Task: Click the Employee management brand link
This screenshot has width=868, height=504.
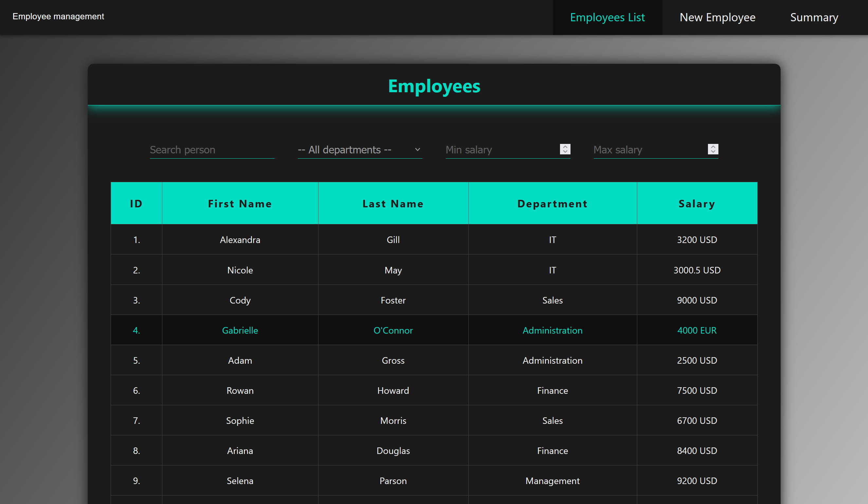Action: [x=58, y=17]
